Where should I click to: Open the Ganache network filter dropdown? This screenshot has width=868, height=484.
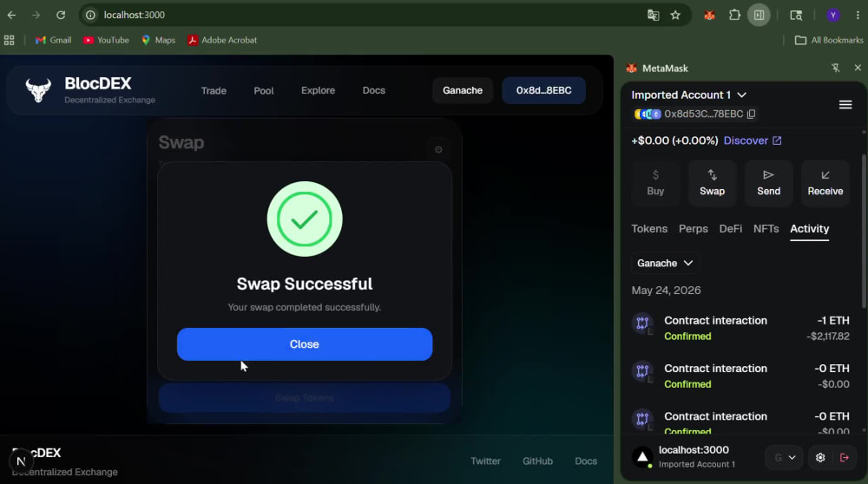pyautogui.click(x=665, y=264)
